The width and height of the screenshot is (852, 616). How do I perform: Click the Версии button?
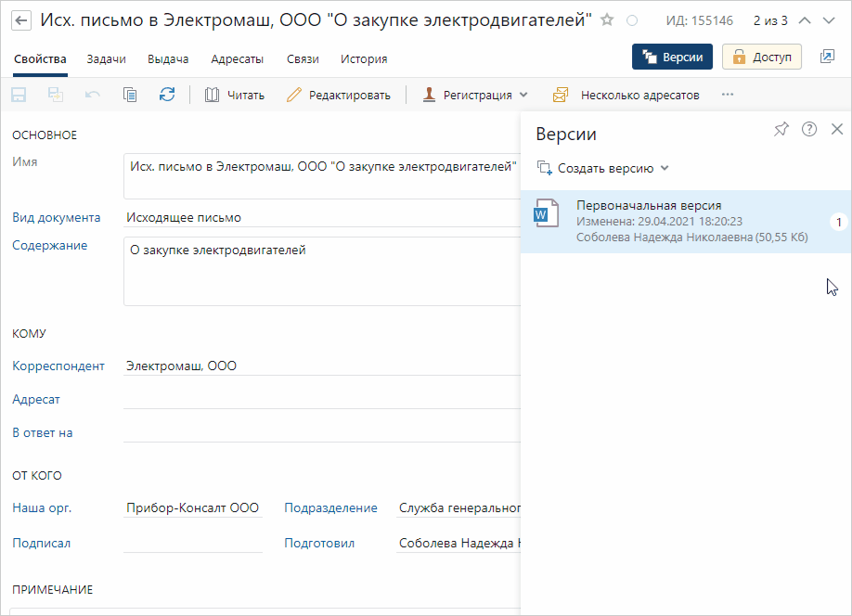point(673,57)
